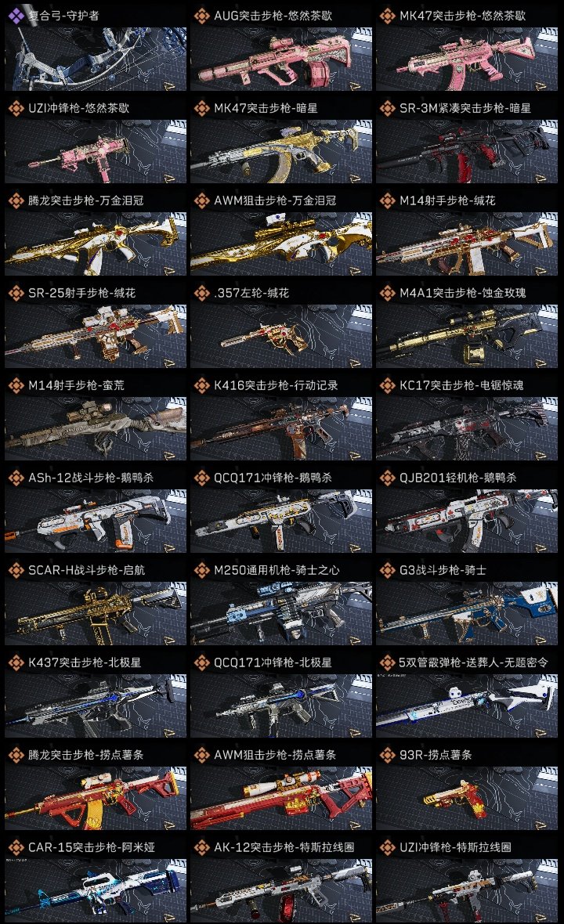Viewport: 564px width, 924px height.
Task: Click the rarity icon beside MK47突击步枪-暗星
Action: pos(201,108)
